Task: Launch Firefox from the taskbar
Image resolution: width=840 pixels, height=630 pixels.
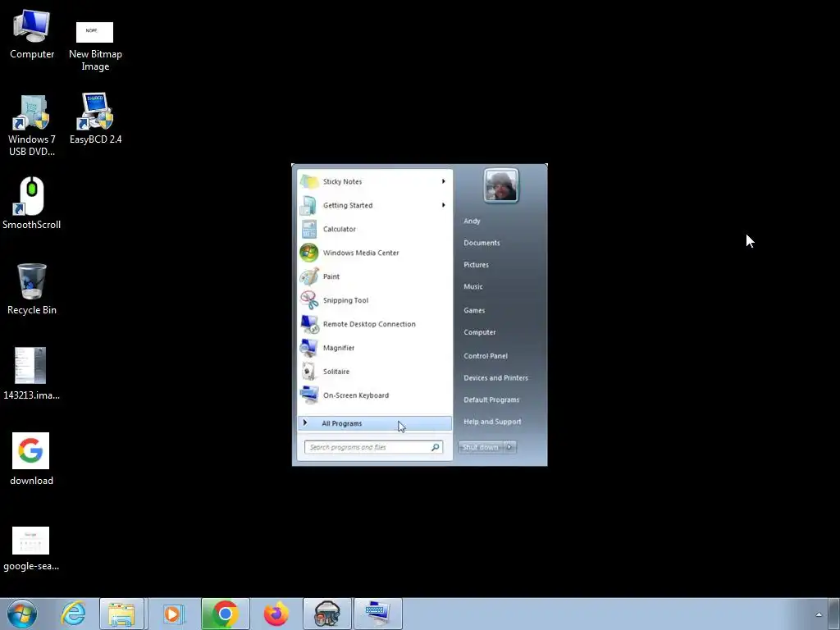Action: tap(276, 614)
